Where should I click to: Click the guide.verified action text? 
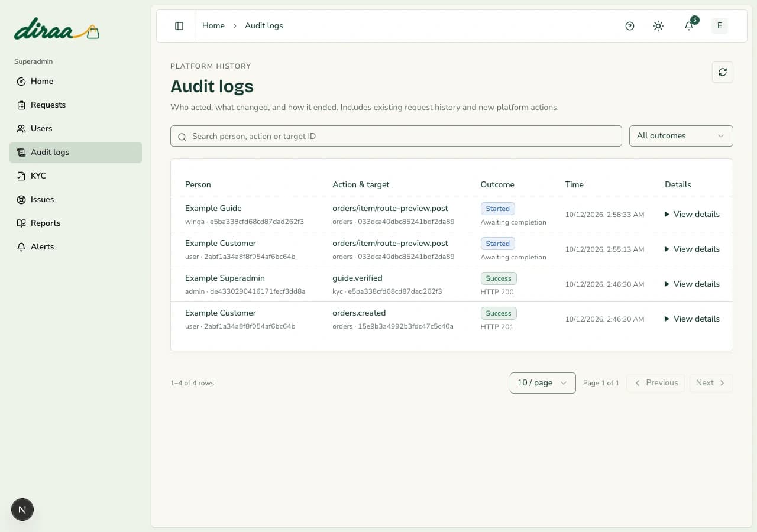(357, 278)
